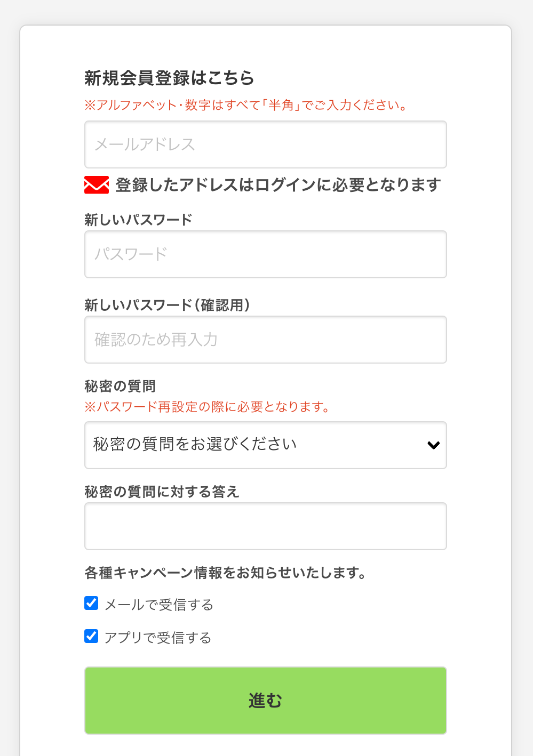This screenshot has height=756, width=533.
Task: Click the 秘密の質問に対する答え label
Action: tap(162, 492)
